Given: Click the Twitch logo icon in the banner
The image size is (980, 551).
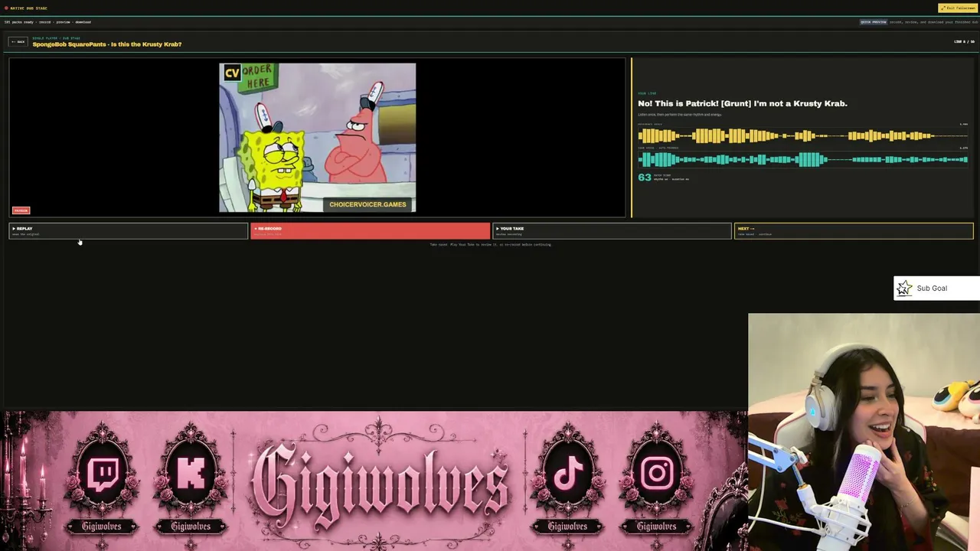Looking at the screenshot, I should click(103, 474).
